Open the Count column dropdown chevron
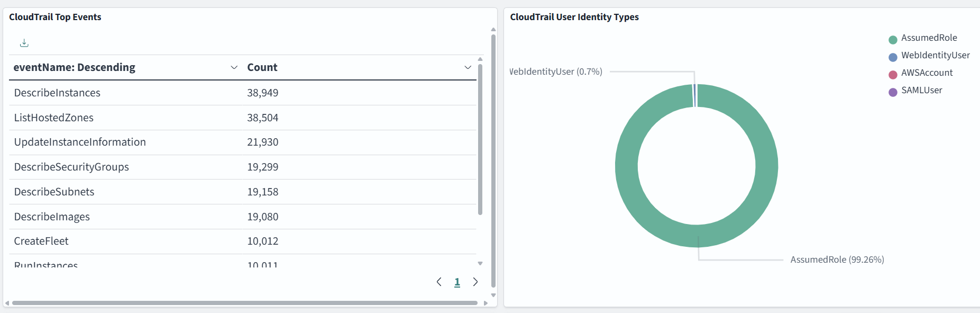Screen dimensions: 980x313 tap(468, 67)
